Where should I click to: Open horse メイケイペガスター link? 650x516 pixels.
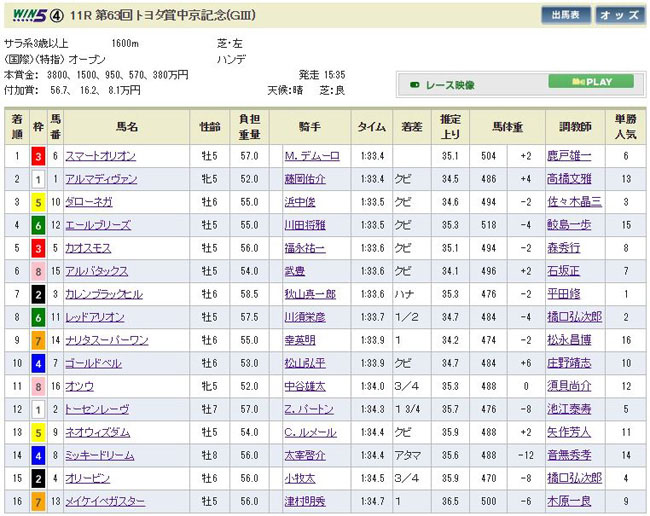112,500
